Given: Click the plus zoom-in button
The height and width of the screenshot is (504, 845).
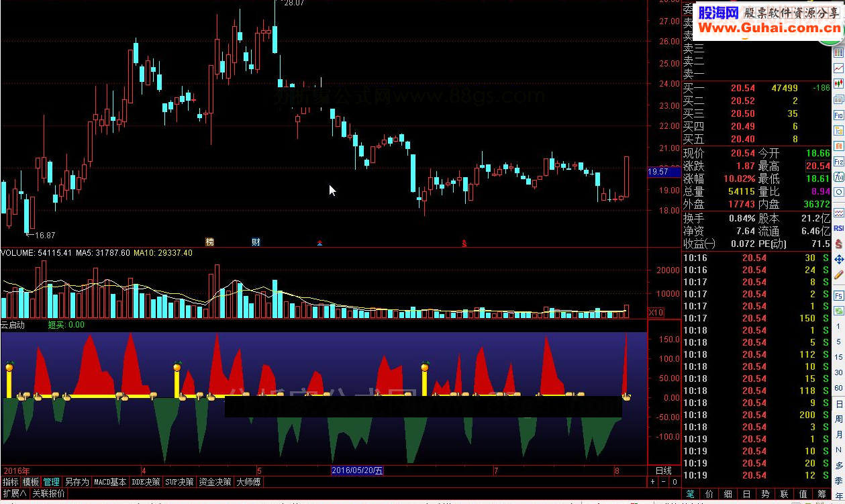Looking at the screenshot, I should pyautogui.click(x=653, y=482).
